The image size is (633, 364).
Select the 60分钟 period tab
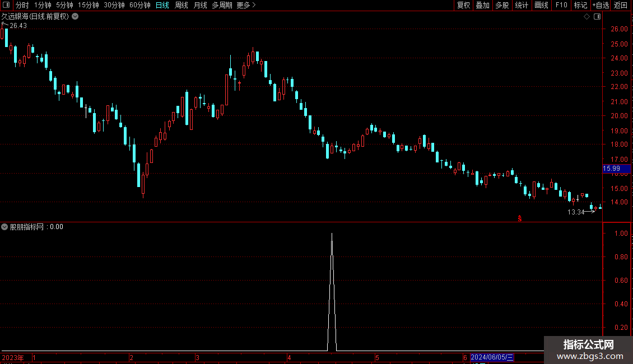140,5
